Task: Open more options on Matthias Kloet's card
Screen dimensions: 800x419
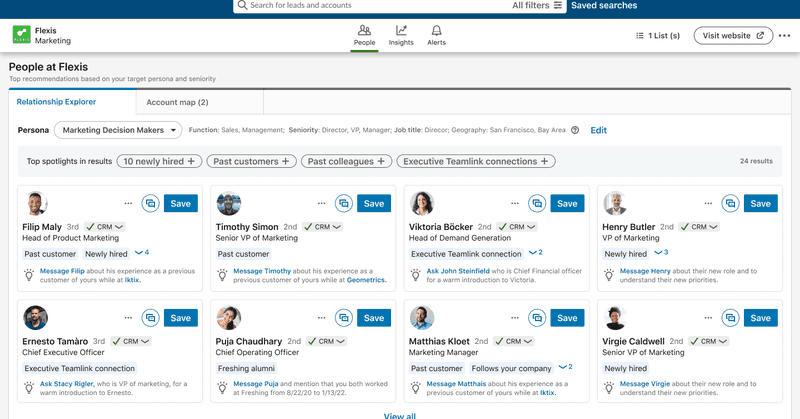Action: click(x=515, y=318)
